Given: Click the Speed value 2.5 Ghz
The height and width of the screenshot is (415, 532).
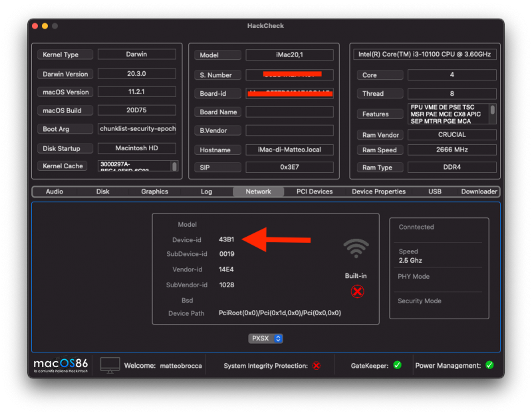Looking at the screenshot, I should tap(410, 261).
